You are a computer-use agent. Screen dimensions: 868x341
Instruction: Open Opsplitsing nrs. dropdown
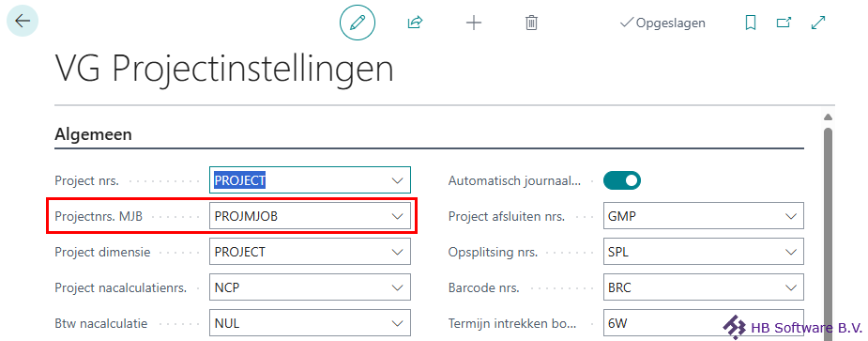point(790,253)
